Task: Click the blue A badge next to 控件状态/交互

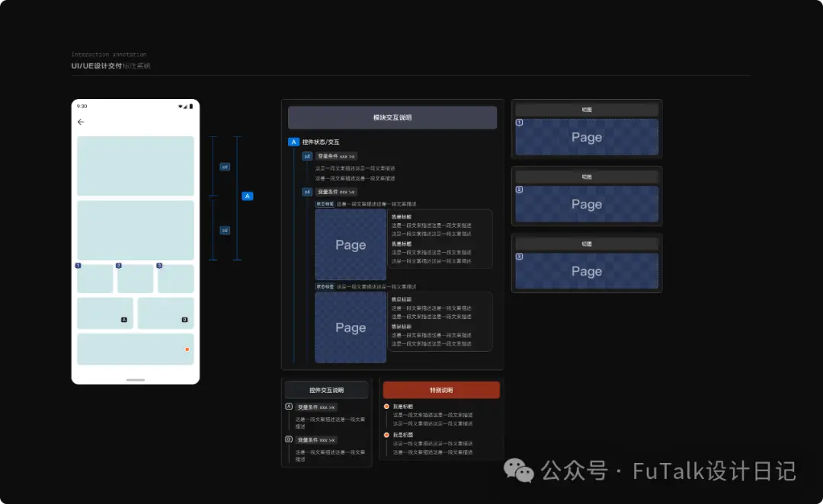Action: coord(293,142)
